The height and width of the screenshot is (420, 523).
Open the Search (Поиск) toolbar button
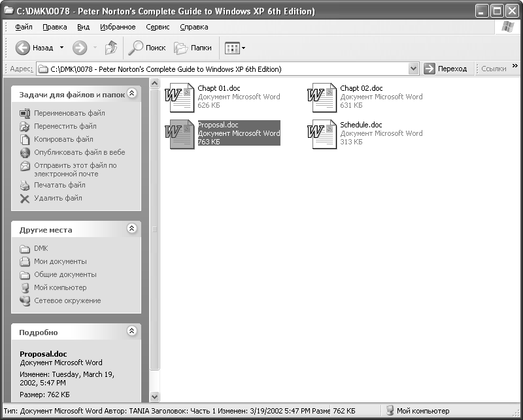(x=147, y=48)
